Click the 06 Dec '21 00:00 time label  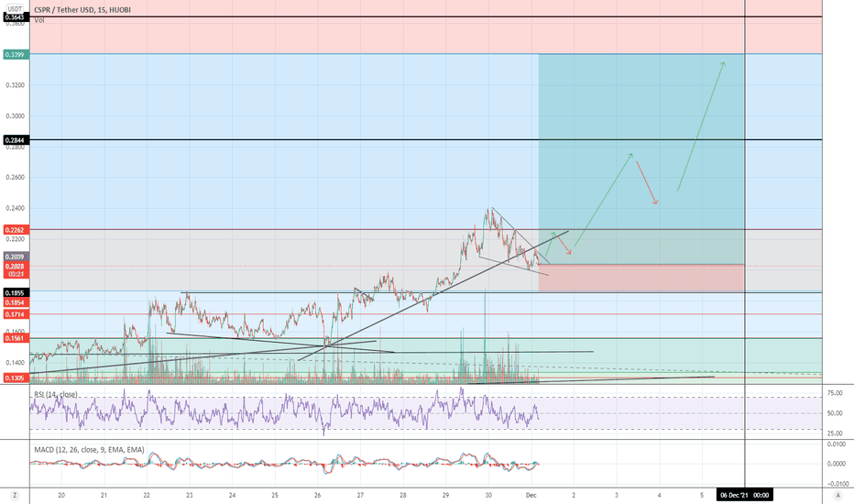coord(745,495)
